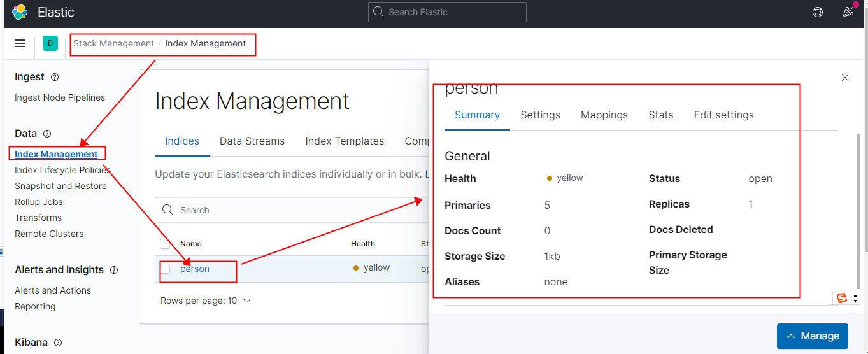Switch to the Data Streams tab
This screenshot has width=868, height=354.
pos(252,141)
